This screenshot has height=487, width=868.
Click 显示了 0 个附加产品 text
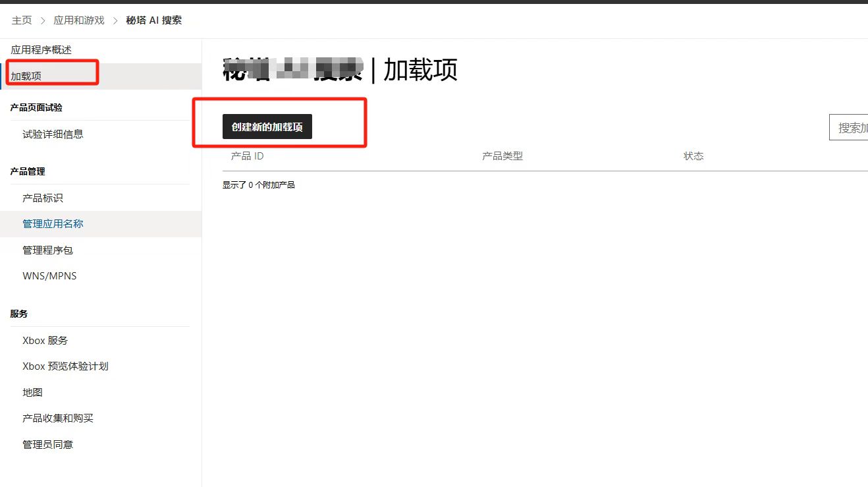point(259,185)
